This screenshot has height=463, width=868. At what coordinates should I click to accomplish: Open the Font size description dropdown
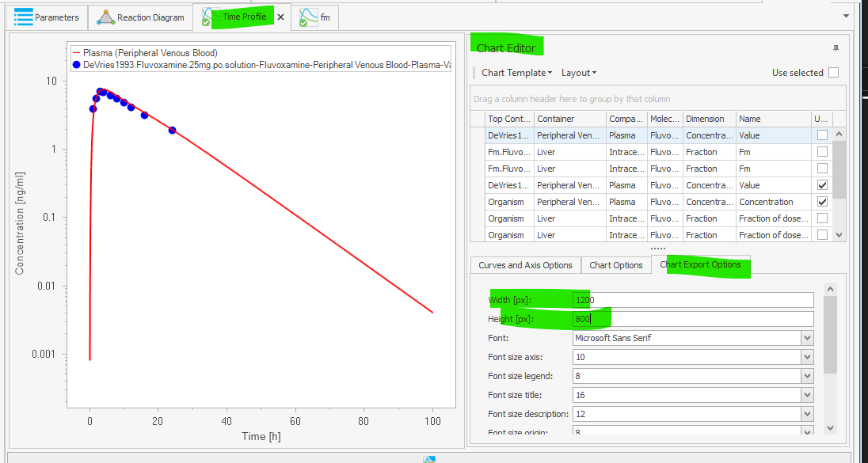click(806, 414)
